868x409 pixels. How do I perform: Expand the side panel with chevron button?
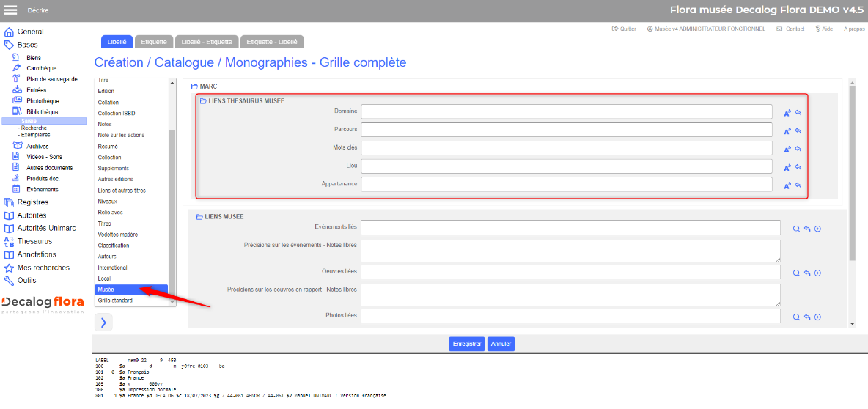103,323
